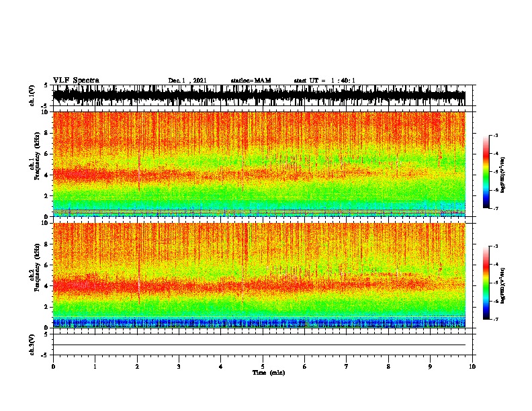This screenshot has height=411, width=532.
Task: Click the ch.1(V) waveform axis label
Action: click(32, 95)
